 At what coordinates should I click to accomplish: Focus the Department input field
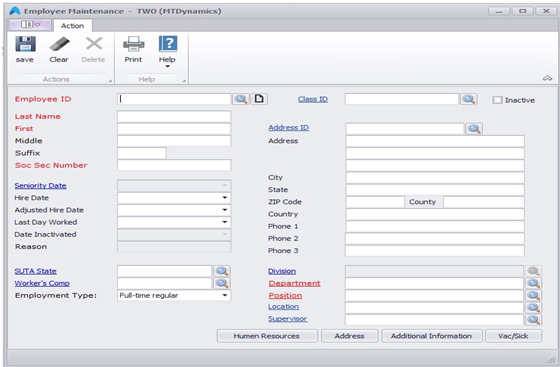(x=435, y=283)
